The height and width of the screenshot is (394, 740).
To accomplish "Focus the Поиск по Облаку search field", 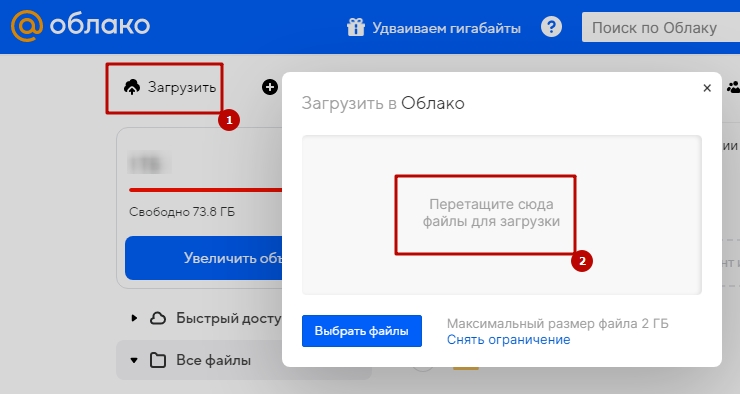I will pos(661,27).
